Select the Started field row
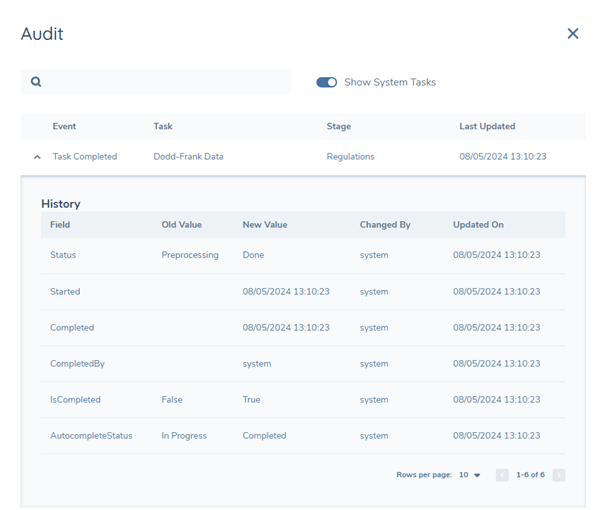 (303, 292)
